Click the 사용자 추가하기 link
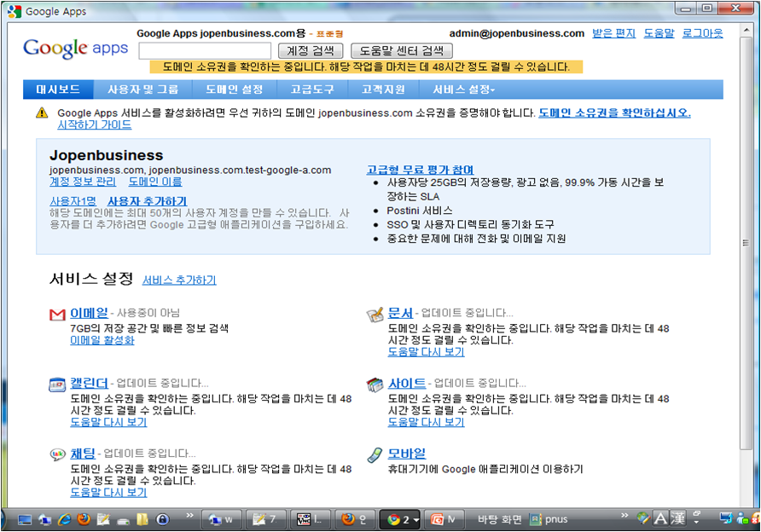Viewport: 761px width, 532px height. pos(147,201)
